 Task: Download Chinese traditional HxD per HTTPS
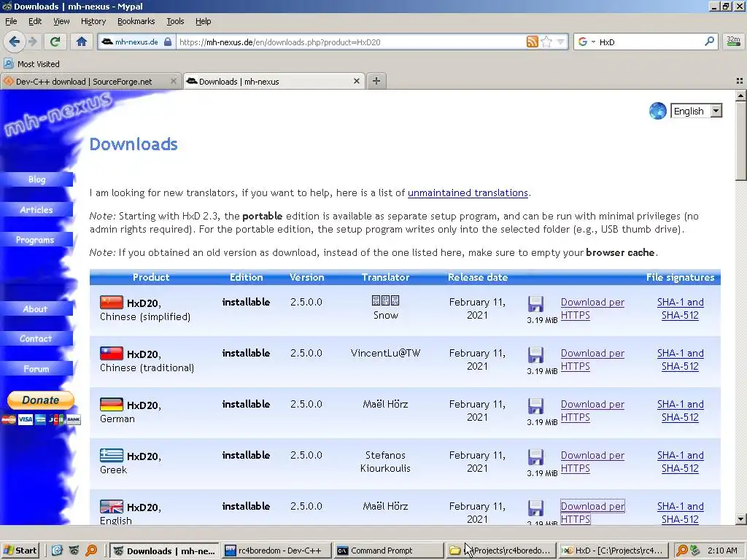click(592, 359)
